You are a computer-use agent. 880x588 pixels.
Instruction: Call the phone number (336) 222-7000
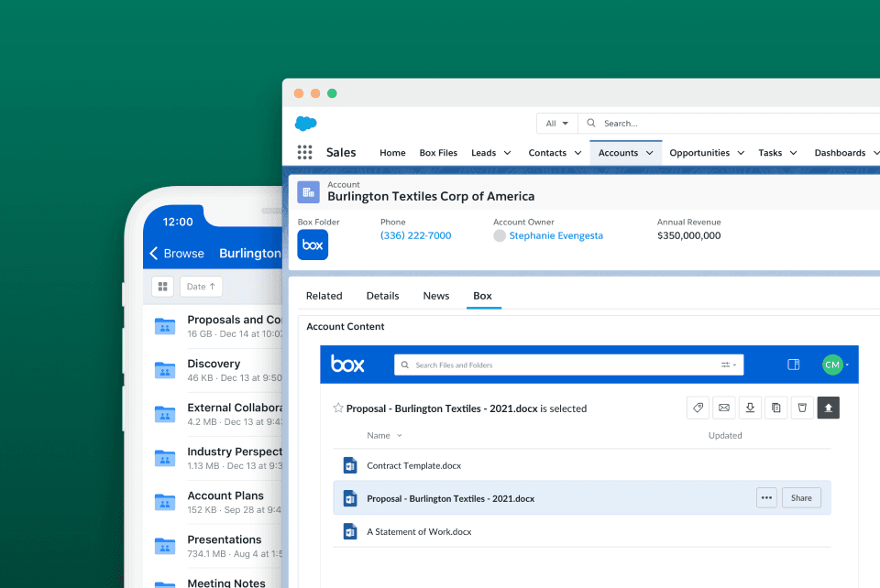coord(416,236)
